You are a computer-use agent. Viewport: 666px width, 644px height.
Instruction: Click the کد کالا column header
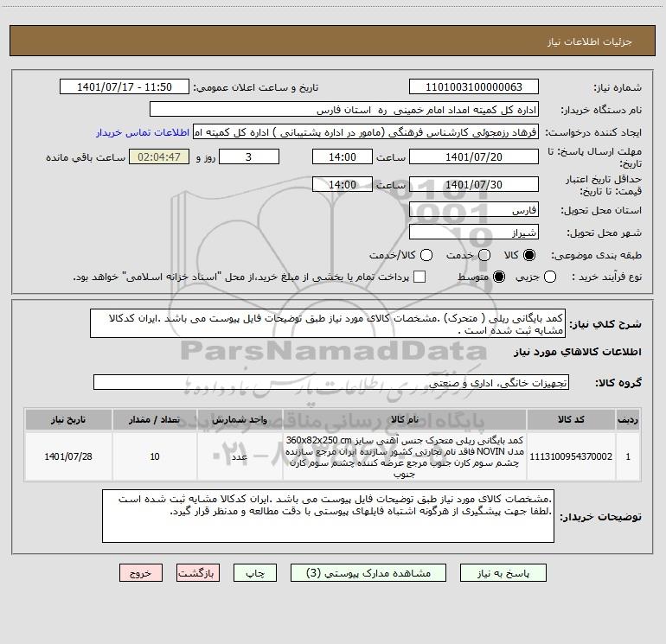pyautogui.click(x=571, y=419)
